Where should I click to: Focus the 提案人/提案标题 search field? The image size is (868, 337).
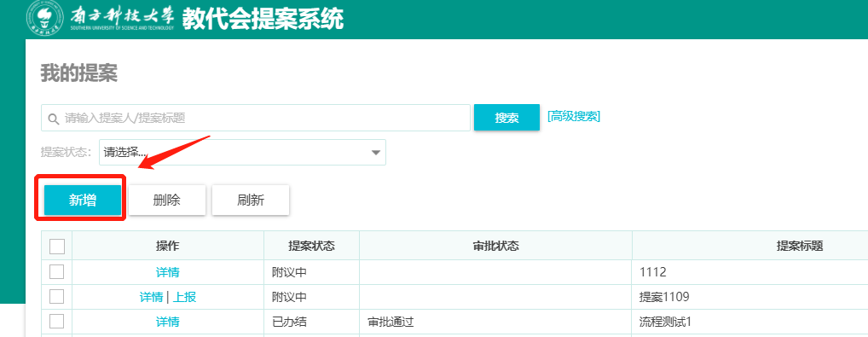[256, 118]
